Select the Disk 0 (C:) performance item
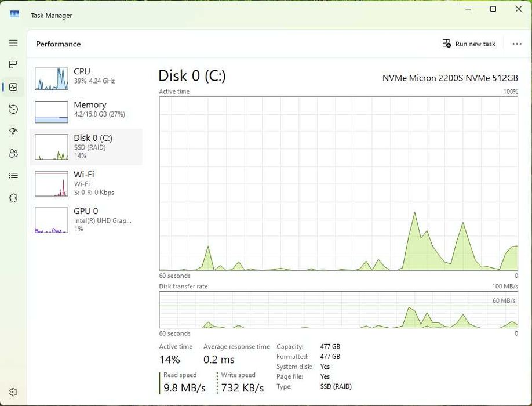 [86, 147]
